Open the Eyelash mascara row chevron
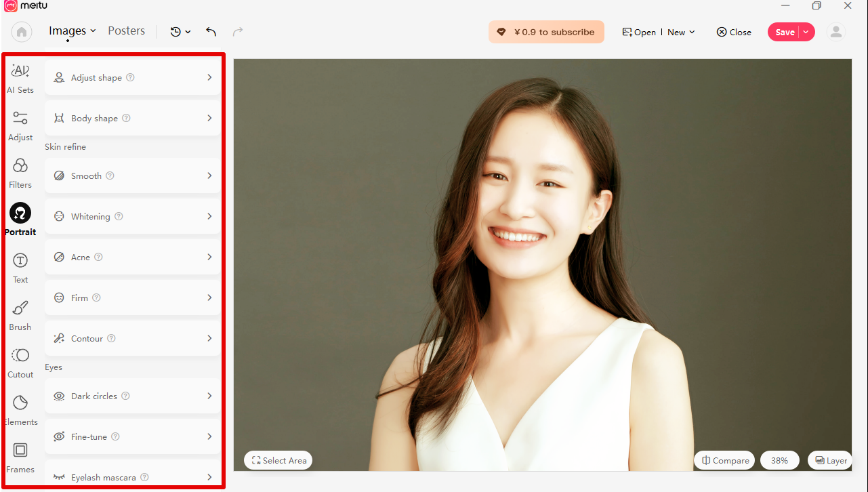The image size is (868, 492). [209, 477]
